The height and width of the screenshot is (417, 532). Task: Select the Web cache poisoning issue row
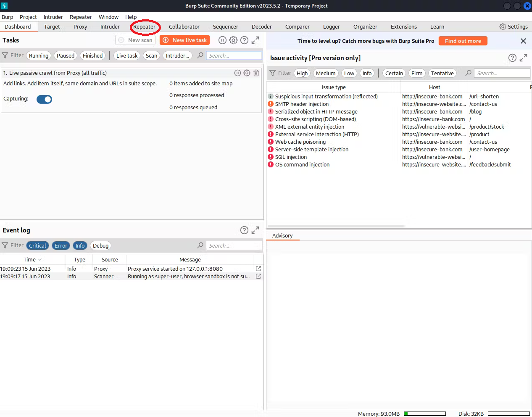point(399,142)
